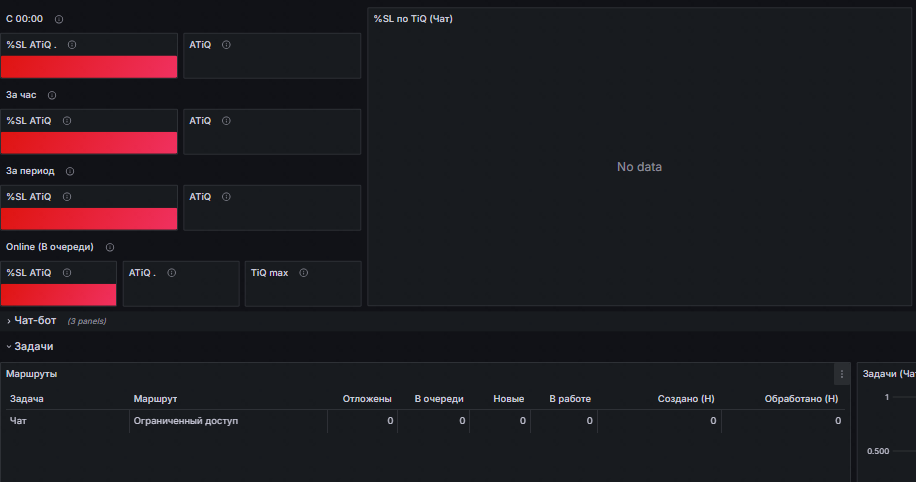
Task: Click info icon next to С 00:00
Action: pyautogui.click(x=59, y=19)
